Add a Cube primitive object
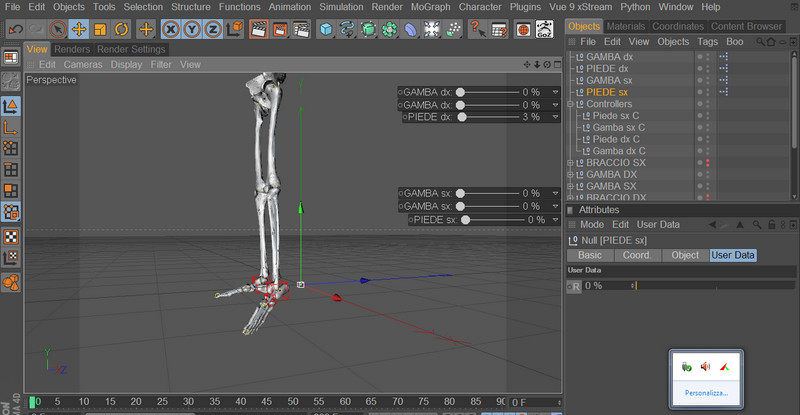This screenshot has width=800, height=415. 326,29
